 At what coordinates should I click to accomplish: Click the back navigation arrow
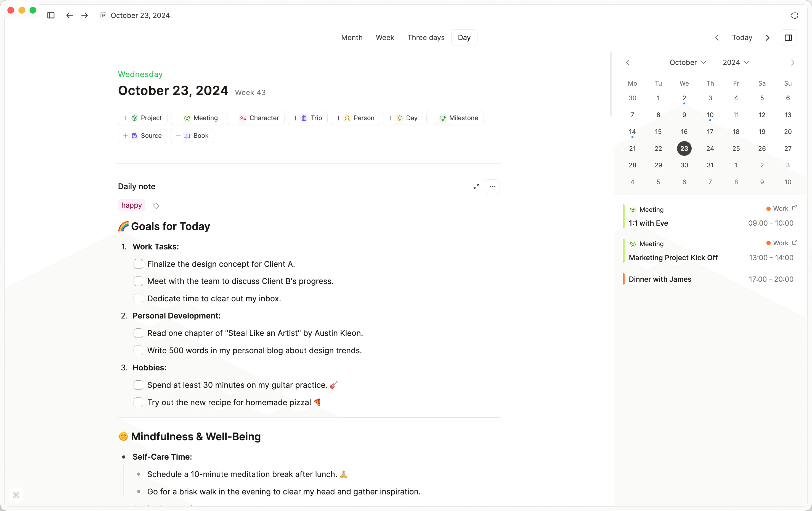[70, 15]
